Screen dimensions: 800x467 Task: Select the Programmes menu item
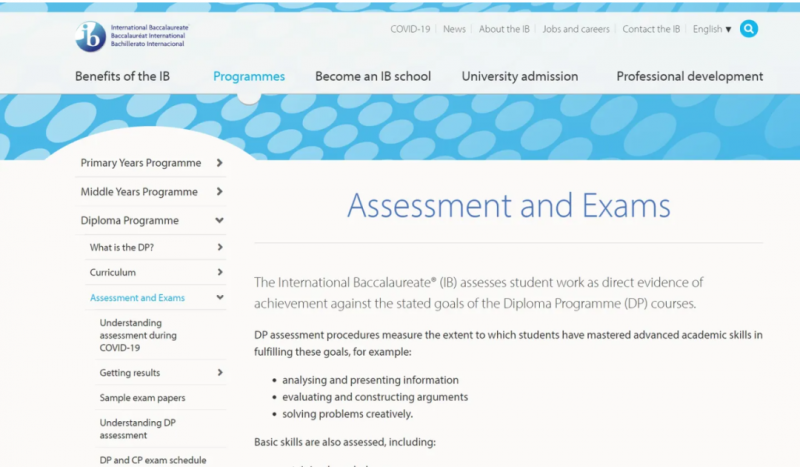[249, 76]
